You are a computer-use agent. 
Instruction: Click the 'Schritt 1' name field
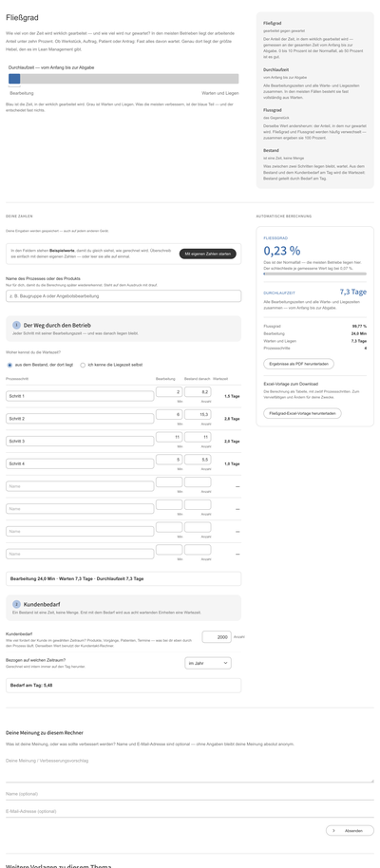point(80,396)
